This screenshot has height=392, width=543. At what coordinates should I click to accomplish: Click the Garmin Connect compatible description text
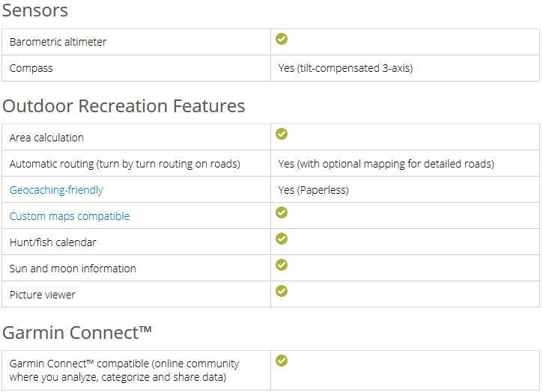click(x=124, y=370)
